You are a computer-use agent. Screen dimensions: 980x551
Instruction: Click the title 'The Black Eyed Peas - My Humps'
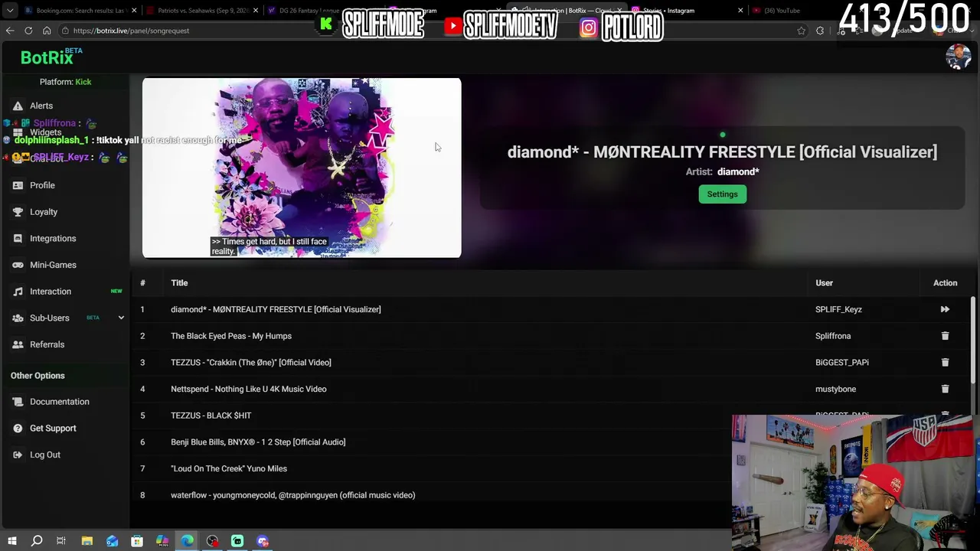231,336
